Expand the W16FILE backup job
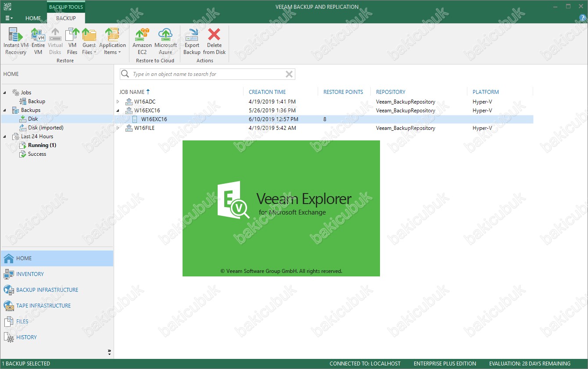The image size is (588, 369). pyautogui.click(x=118, y=128)
